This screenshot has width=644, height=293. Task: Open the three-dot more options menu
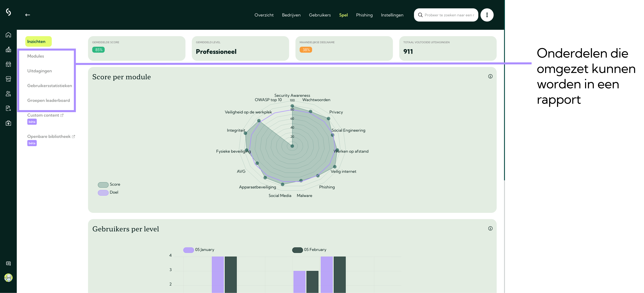487,15
